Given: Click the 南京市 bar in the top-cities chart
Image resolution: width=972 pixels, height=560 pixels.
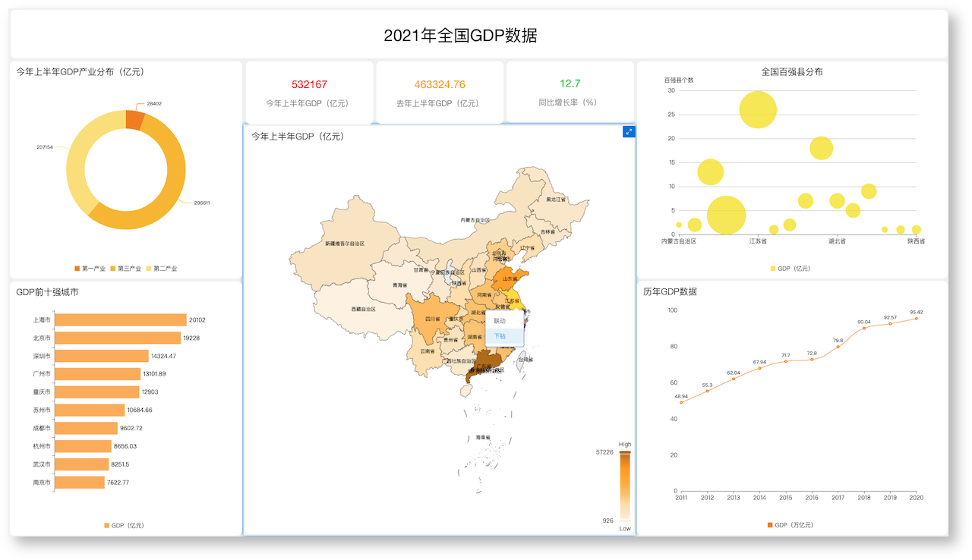Looking at the screenshot, I should (x=80, y=483).
